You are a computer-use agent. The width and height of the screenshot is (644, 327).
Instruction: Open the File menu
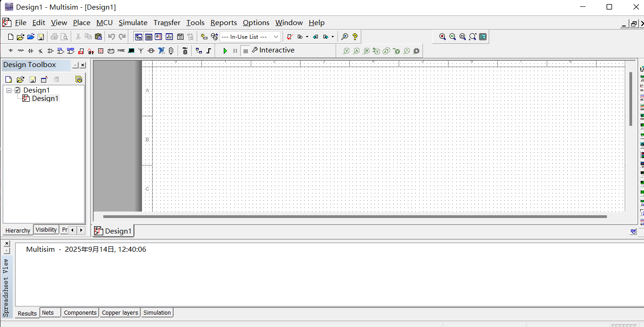coord(21,23)
